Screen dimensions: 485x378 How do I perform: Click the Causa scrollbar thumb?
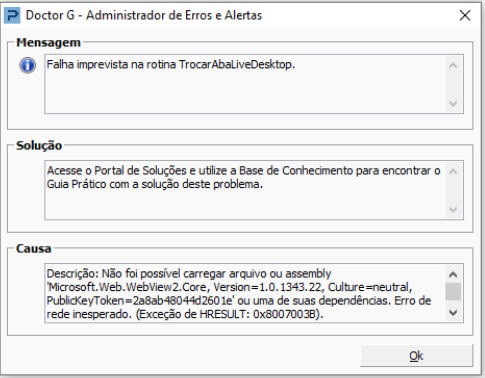(x=453, y=292)
